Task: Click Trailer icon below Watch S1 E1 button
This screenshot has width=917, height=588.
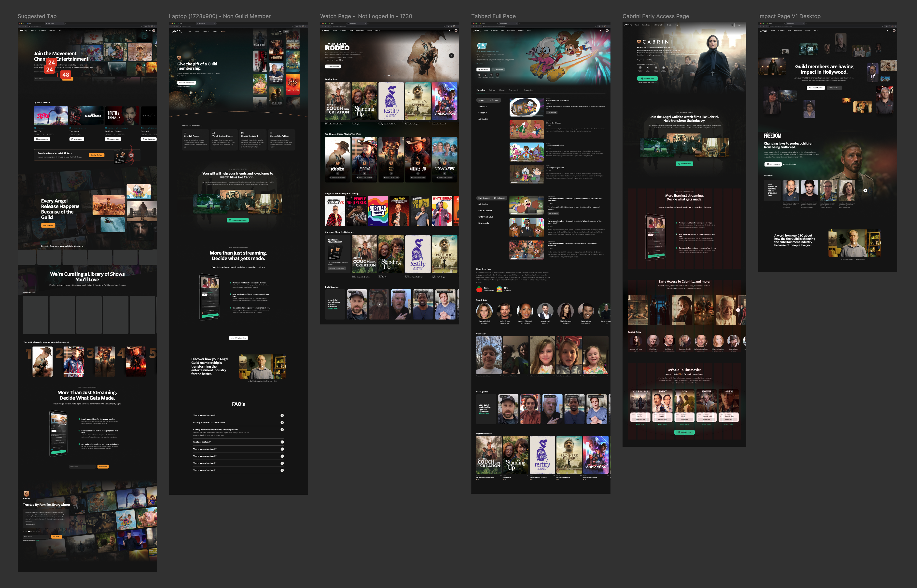Action: pos(480,75)
